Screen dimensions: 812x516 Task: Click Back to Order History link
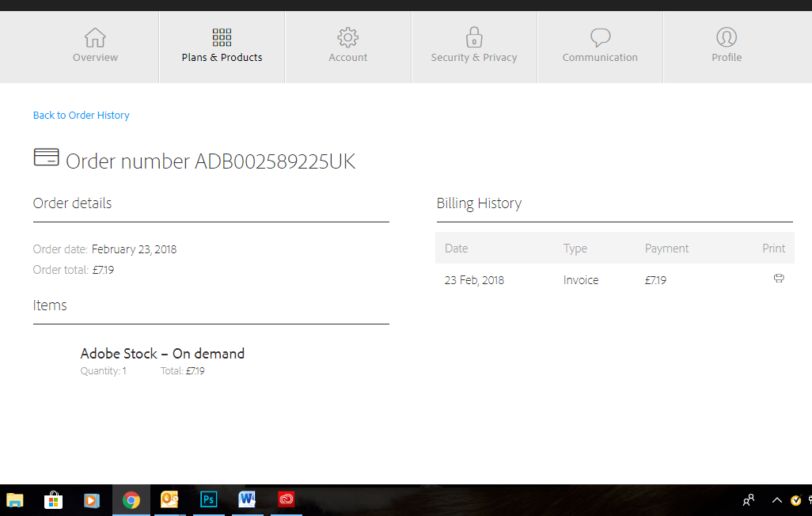pos(82,115)
